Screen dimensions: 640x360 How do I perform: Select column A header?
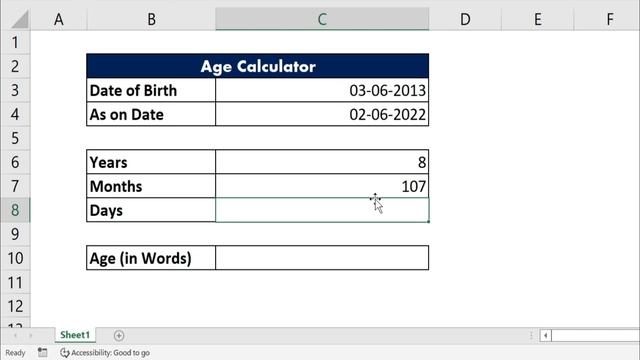[x=59, y=19]
